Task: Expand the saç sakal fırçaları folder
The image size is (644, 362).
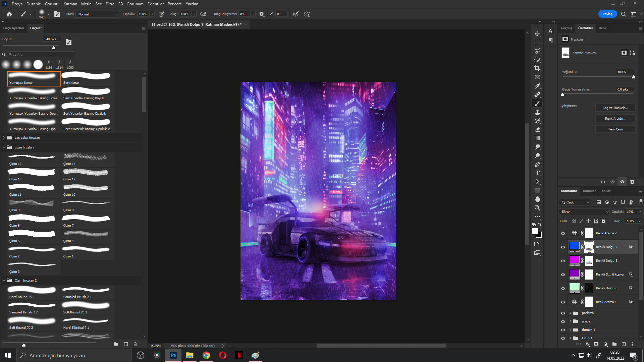Action: 4,138
